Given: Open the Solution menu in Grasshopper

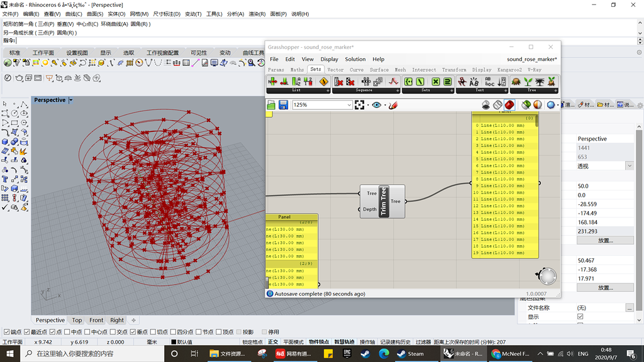Looking at the screenshot, I should point(355,59).
